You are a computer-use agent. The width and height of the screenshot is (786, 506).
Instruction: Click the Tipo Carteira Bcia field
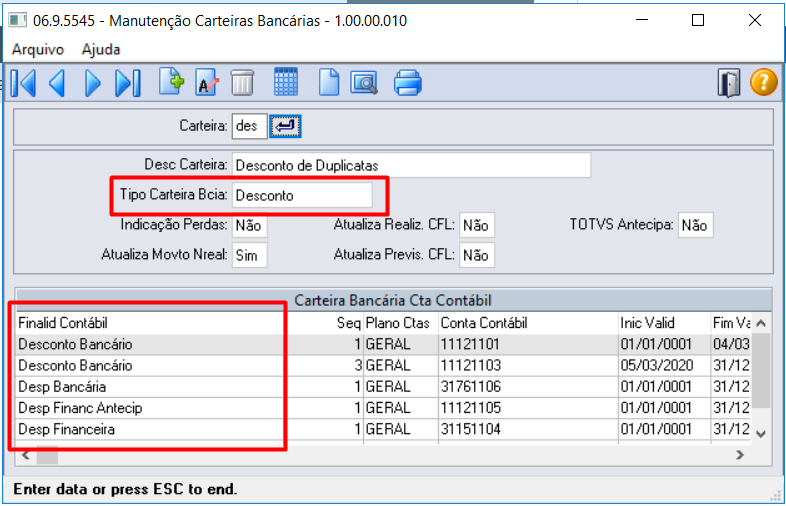pos(302,195)
